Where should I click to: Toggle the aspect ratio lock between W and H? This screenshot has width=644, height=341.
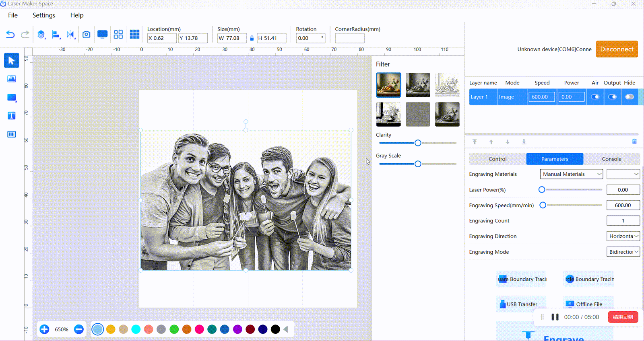[252, 38]
